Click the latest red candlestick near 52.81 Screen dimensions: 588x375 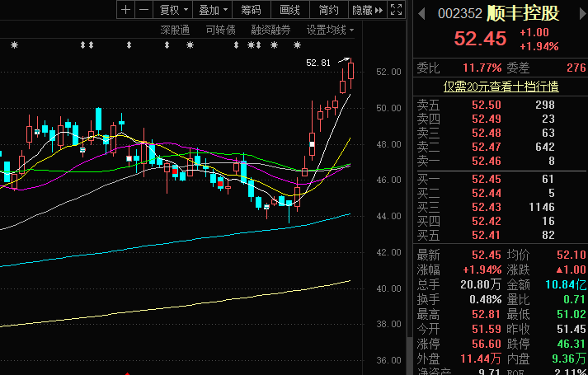pos(351,71)
